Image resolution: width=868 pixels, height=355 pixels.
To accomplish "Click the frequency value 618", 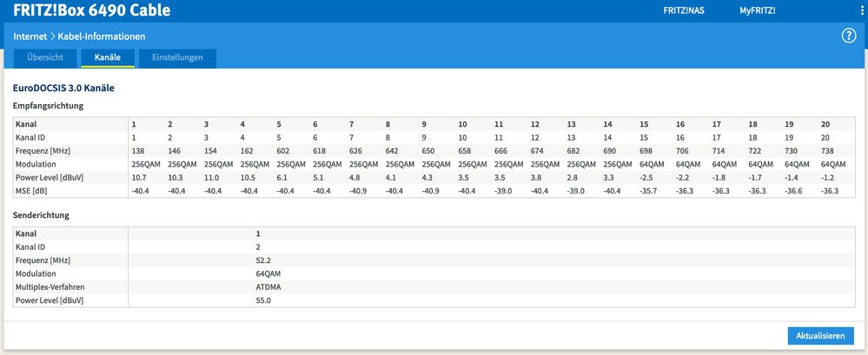I will coord(318,151).
